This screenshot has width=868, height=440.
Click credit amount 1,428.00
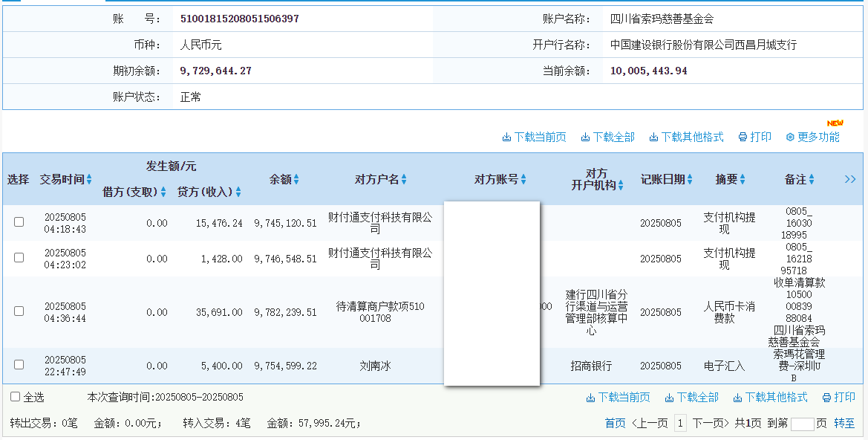point(221,259)
